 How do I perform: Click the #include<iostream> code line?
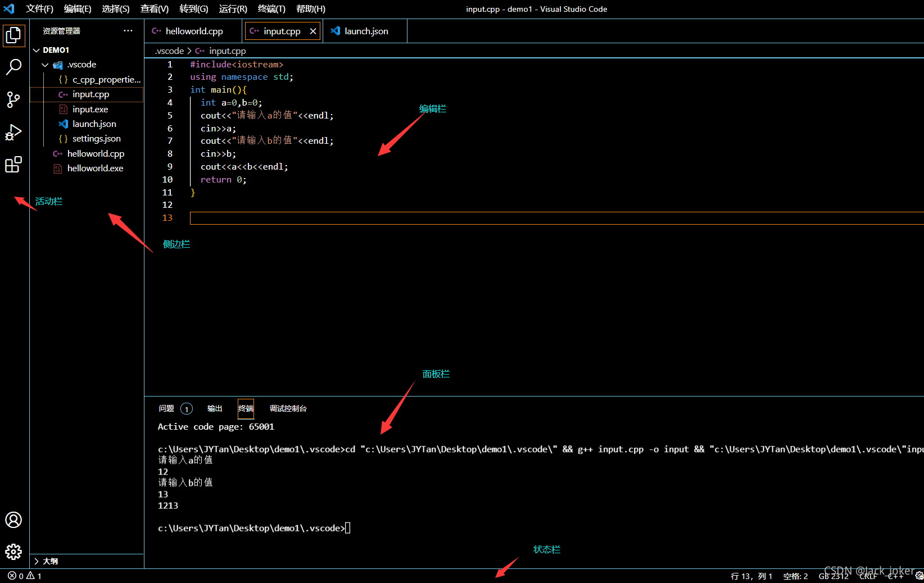[237, 65]
